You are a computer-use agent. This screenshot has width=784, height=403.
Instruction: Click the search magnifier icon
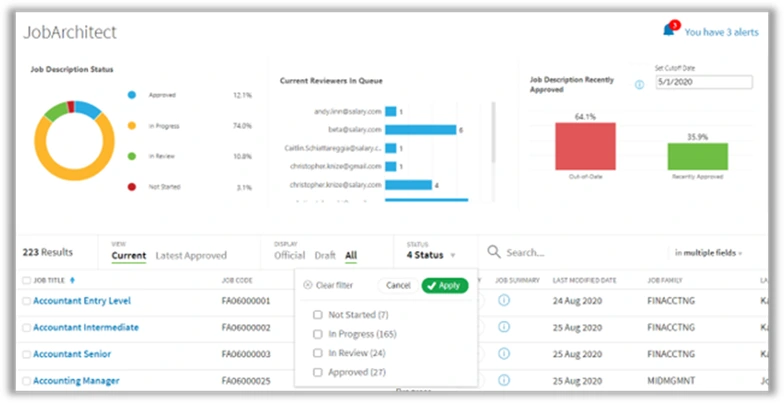pos(494,252)
